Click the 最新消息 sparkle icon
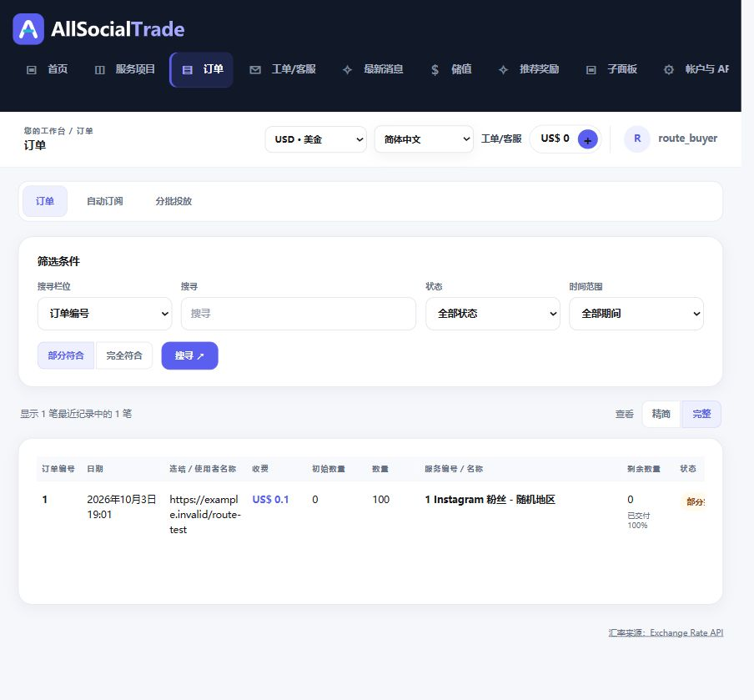The width and height of the screenshot is (754, 700). click(347, 70)
